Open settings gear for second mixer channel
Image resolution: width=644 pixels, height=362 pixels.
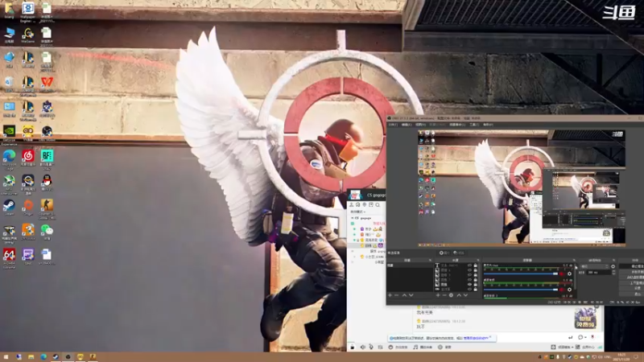click(569, 290)
